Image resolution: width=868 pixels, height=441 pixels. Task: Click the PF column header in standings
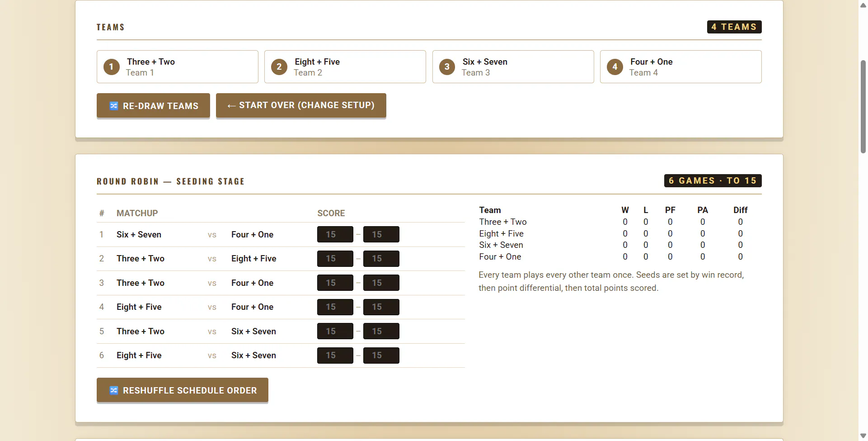pyautogui.click(x=670, y=210)
